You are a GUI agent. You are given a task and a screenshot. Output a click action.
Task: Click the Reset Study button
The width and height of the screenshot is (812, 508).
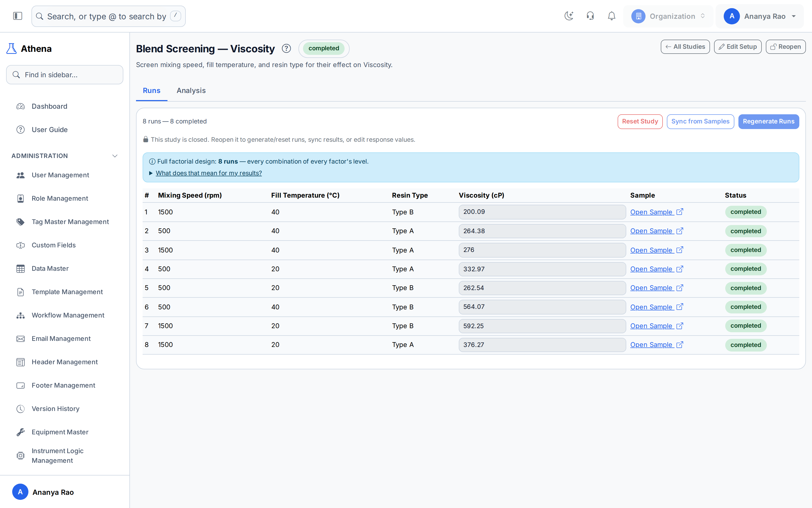[x=640, y=121]
